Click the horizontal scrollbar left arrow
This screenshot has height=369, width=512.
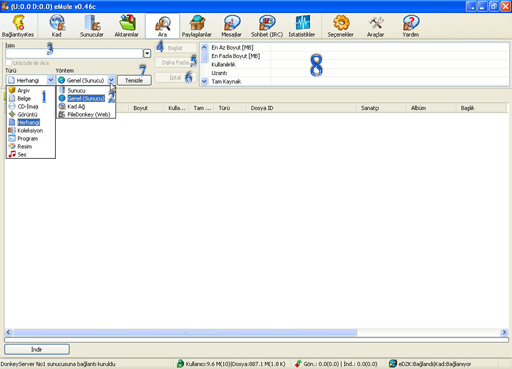pyautogui.click(x=9, y=332)
